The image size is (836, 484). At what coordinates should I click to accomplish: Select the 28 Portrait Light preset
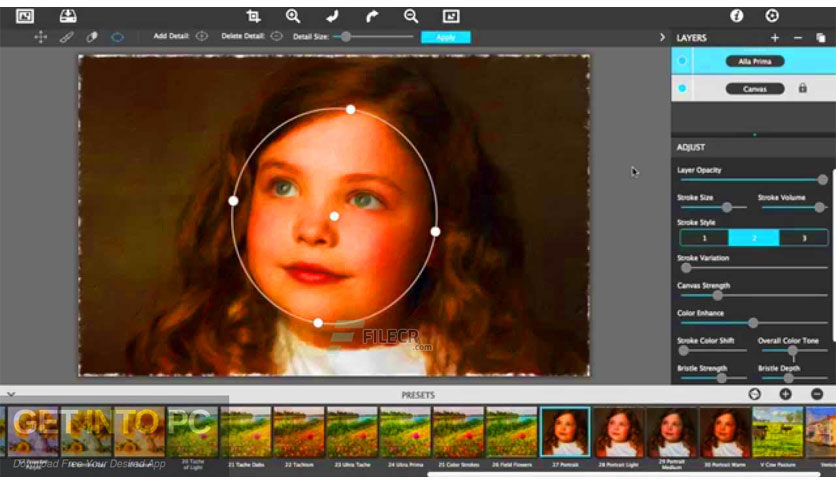[618, 432]
